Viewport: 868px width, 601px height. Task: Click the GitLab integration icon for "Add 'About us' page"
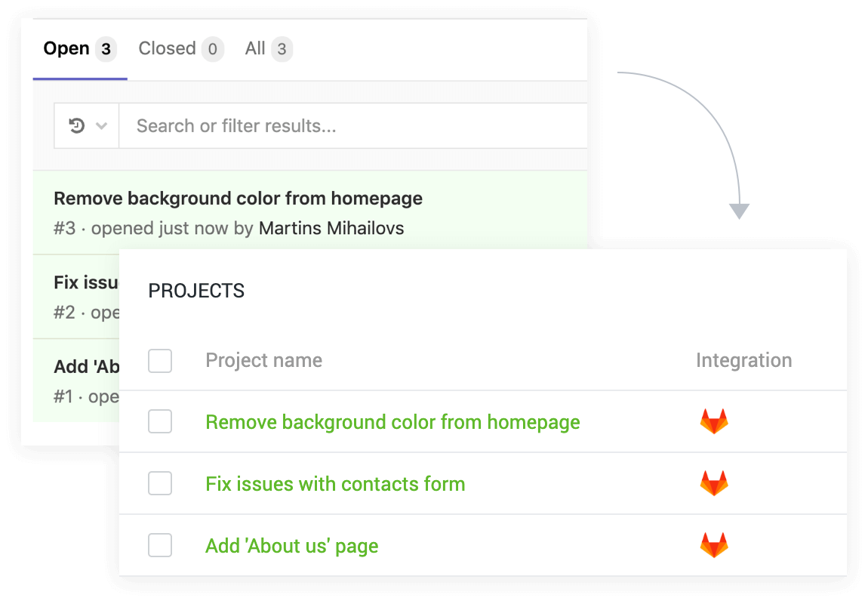click(x=714, y=545)
